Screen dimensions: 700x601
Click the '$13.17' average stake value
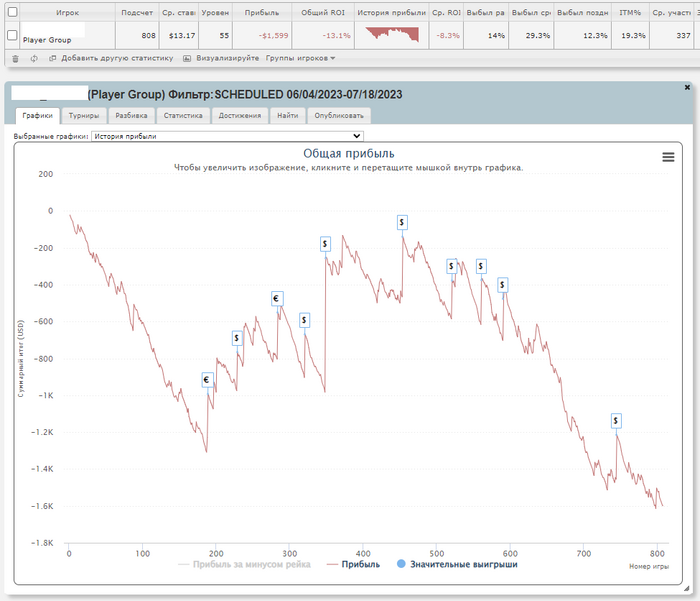coord(182,36)
